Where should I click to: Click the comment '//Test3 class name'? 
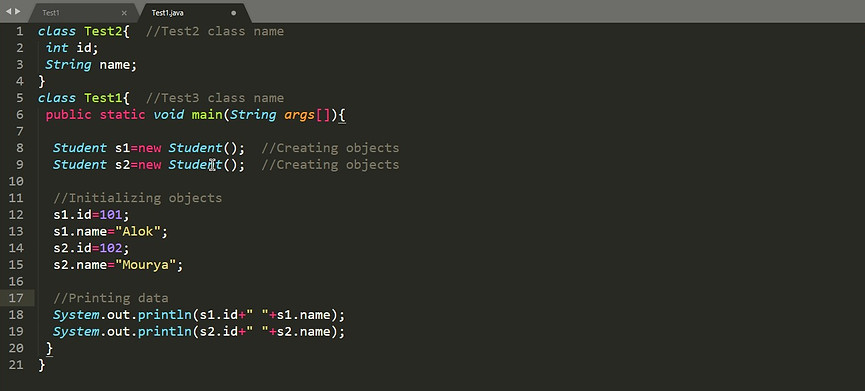pos(215,98)
